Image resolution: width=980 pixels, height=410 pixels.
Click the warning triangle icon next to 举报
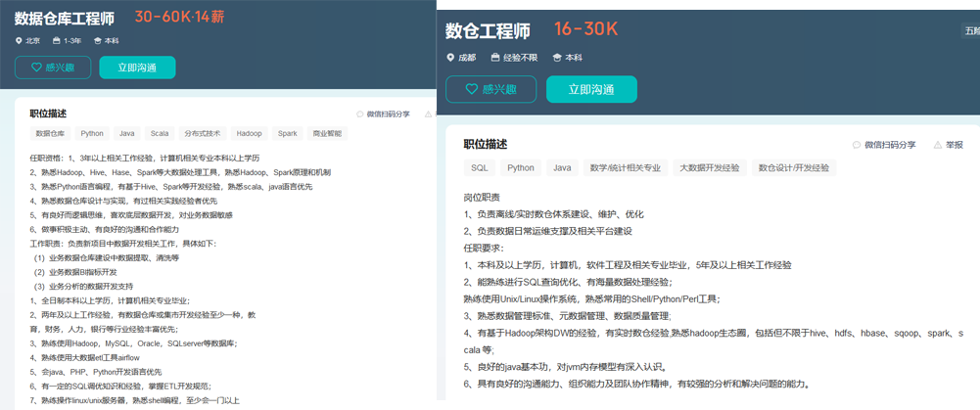(x=938, y=145)
